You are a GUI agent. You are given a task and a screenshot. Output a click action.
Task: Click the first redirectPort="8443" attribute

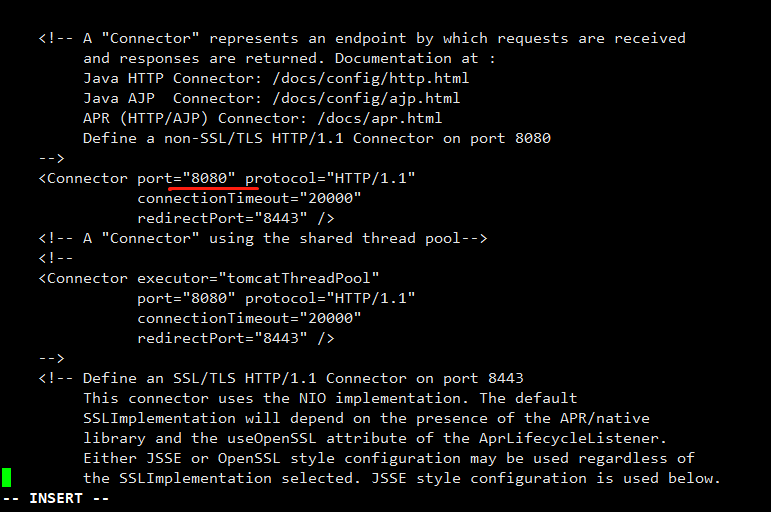pos(222,218)
